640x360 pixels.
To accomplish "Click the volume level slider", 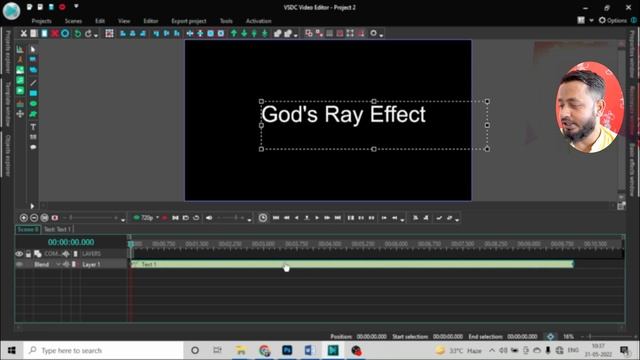I will point(231,218).
